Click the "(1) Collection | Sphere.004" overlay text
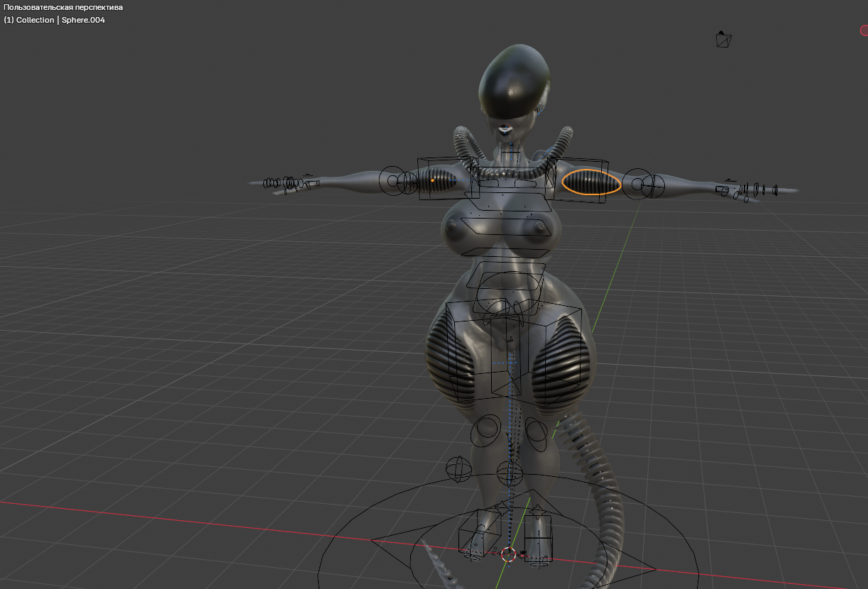 (x=55, y=20)
